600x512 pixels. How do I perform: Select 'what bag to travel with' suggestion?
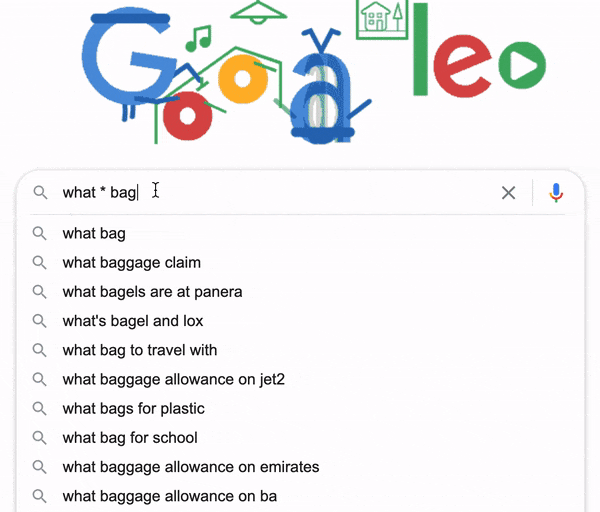click(139, 350)
